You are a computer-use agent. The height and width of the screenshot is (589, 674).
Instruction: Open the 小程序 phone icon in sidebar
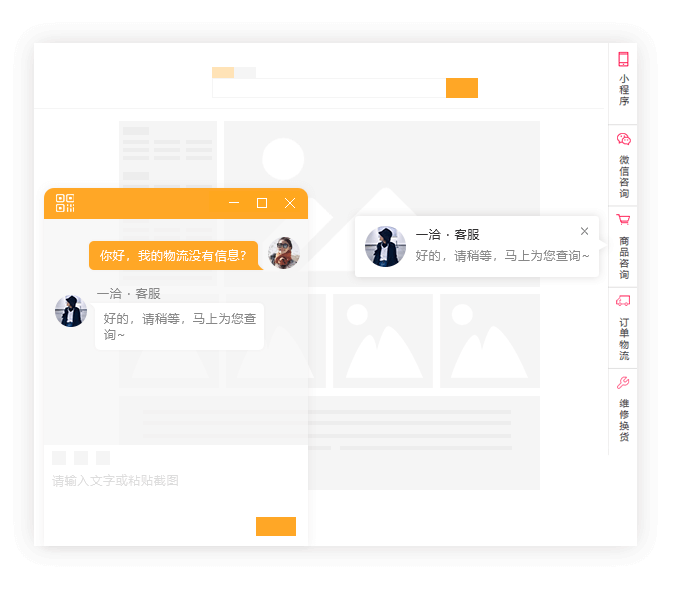point(623,59)
